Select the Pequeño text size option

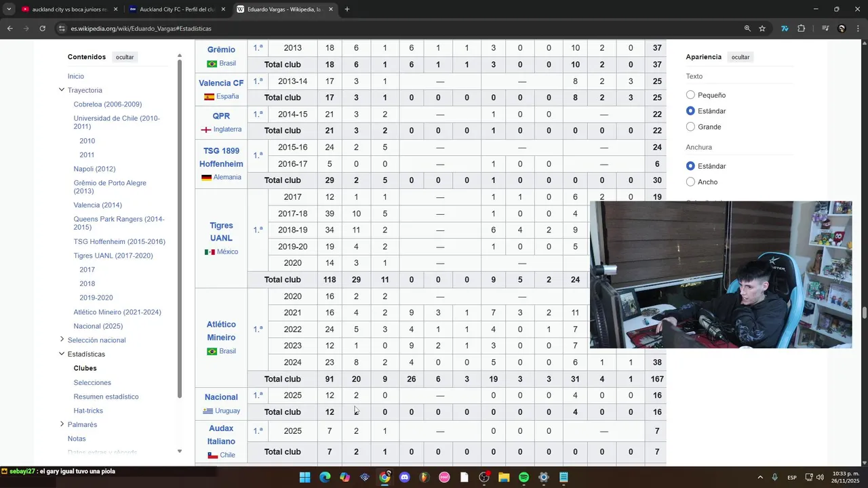tap(690, 95)
